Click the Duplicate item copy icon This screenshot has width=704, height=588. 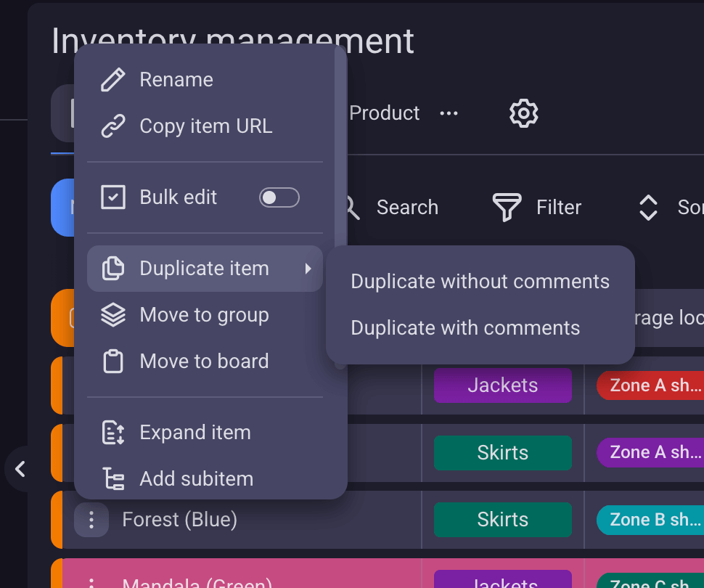(x=112, y=268)
